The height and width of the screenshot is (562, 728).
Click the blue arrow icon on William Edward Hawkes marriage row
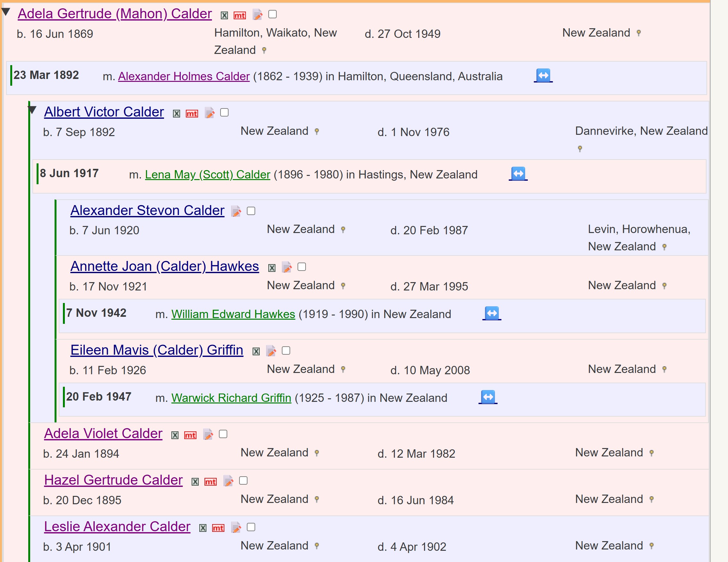click(492, 313)
